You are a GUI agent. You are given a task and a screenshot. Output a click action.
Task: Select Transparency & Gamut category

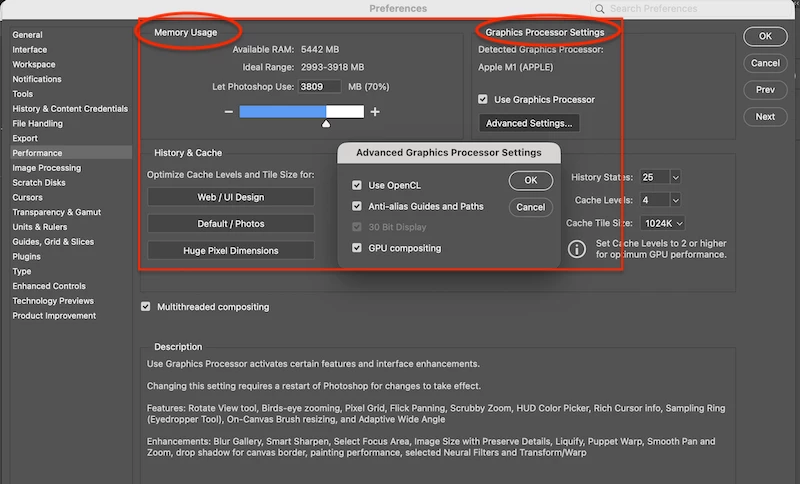57,212
